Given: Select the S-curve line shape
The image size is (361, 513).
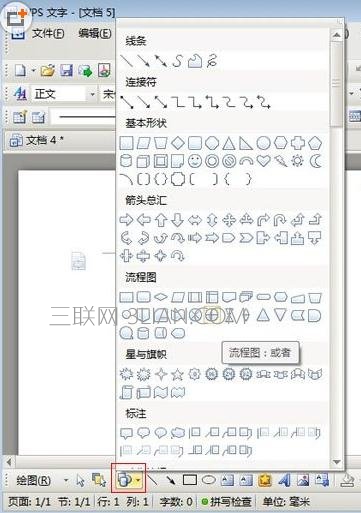Looking at the screenshot, I should [x=178, y=61].
